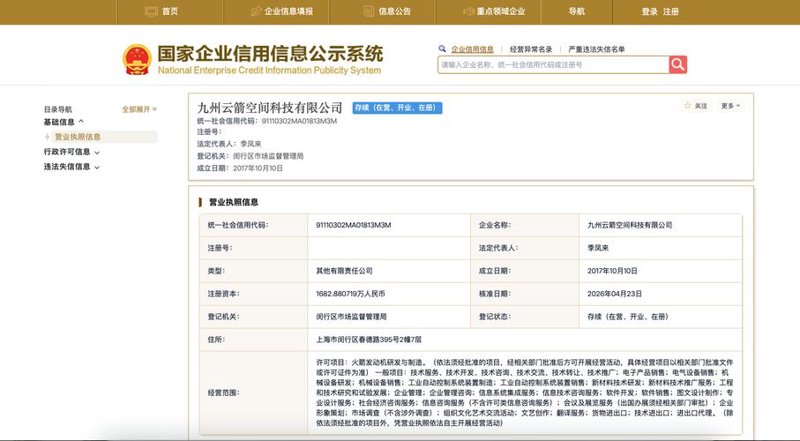Open the 导航 menu item
800x441 pixels.
577,12
